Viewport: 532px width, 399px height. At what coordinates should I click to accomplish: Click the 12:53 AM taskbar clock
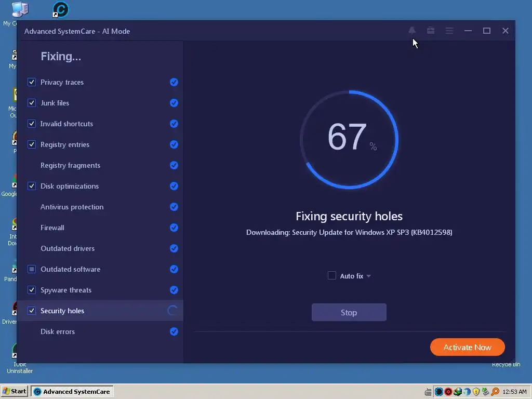[x=514, y=392]
